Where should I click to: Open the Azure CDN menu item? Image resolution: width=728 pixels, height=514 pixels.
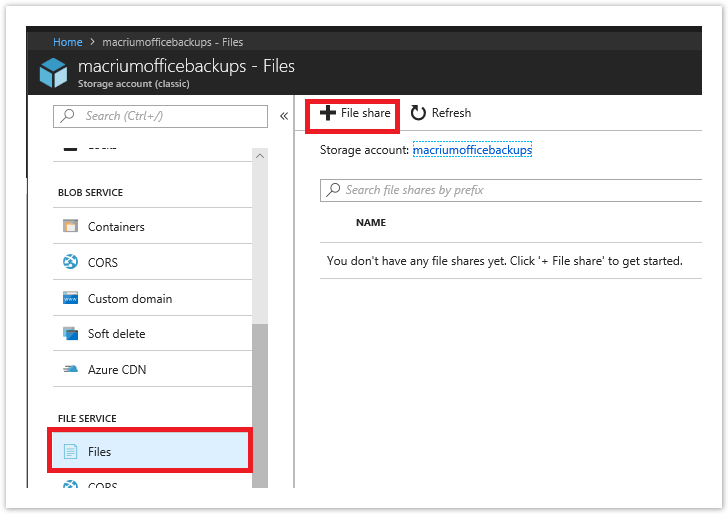152,369
